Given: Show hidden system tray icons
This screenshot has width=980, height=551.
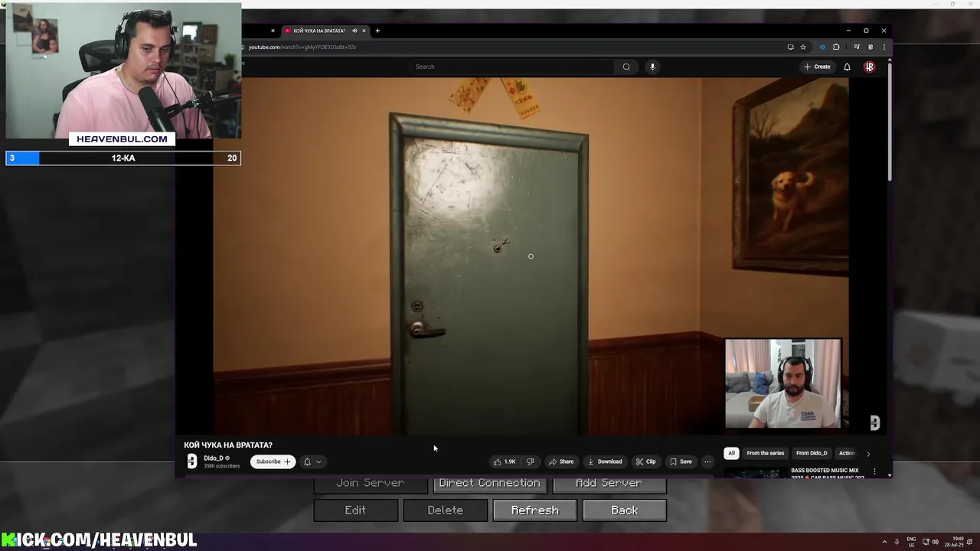Looking at the screenshot, I should [884, 542].
